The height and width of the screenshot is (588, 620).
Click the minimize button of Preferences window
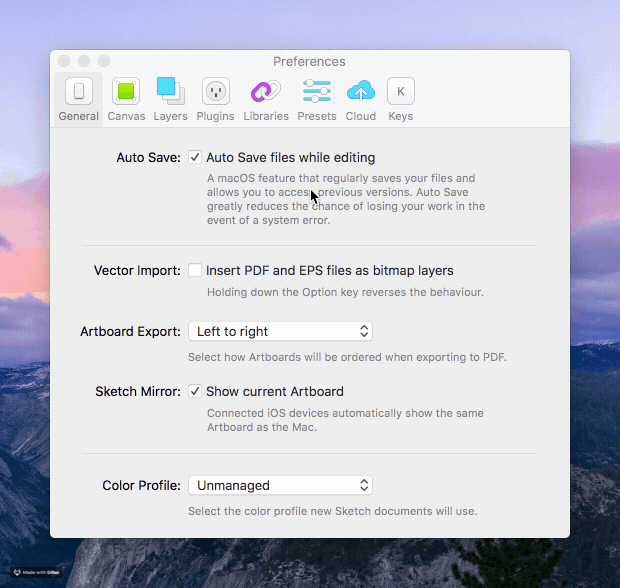tap(84, 61)
